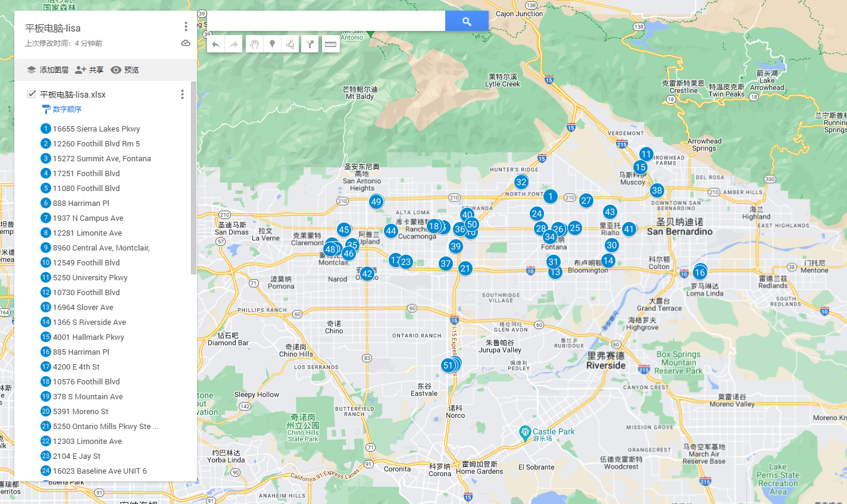Open the map title three-dot menu

point(186,27)
